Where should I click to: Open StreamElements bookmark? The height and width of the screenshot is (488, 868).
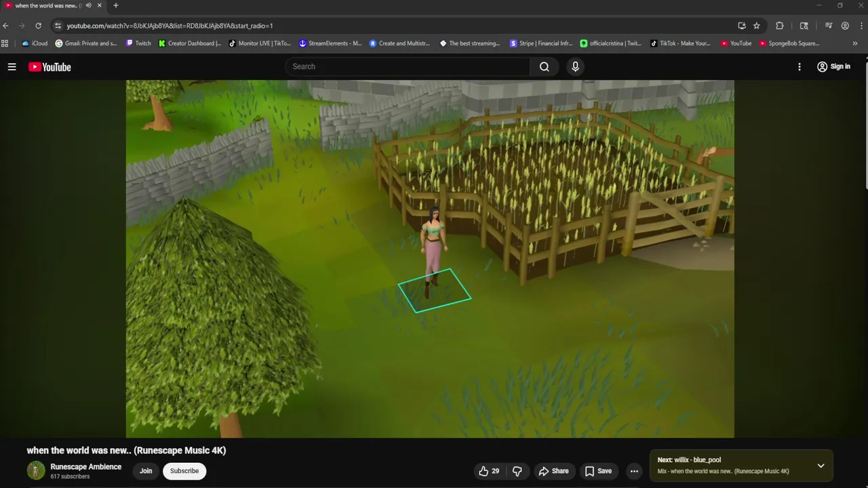click(x=330, y=43)
